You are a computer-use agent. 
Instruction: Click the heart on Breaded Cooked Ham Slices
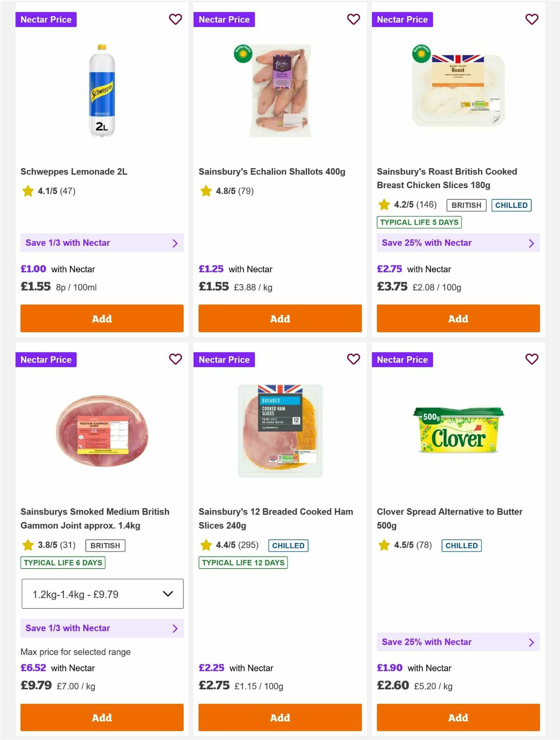point(354,359)
